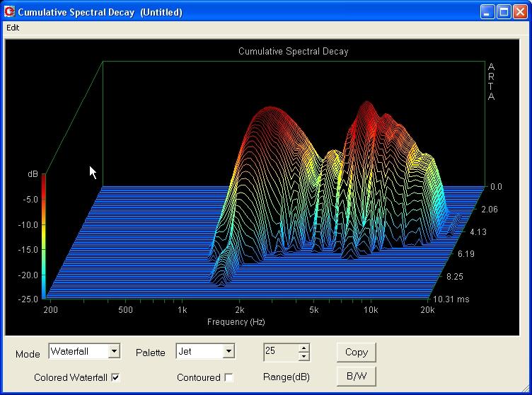Close the Cumulative Spectral Decay window

tap(520, 12)
